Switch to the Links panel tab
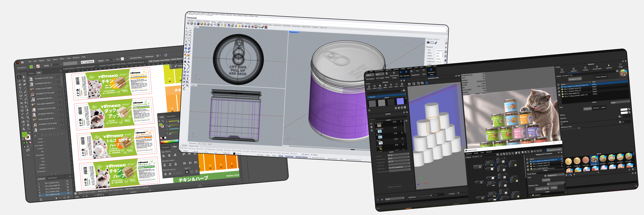 click(x=39, y=73)
